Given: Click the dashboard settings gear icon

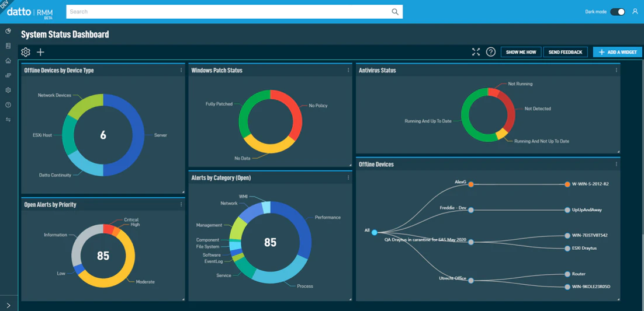Looking at the screenshot, I should point(26,52).
